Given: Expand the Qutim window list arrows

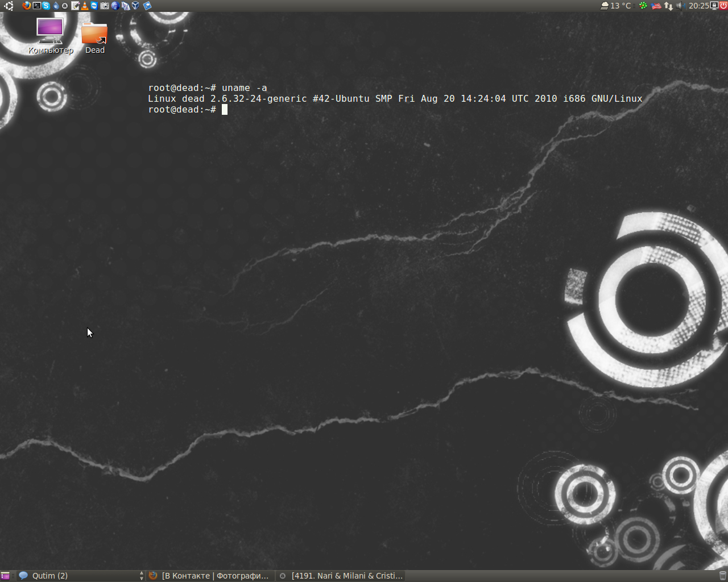Looking at the screenshot, I should (x=142, y=576).
